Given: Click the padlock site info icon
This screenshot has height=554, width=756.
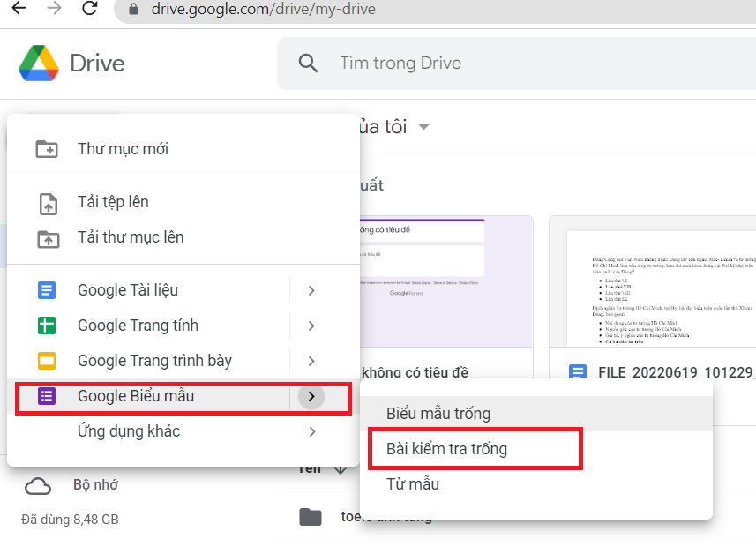Looking at the screenshot, I should (x=134, y=9).
